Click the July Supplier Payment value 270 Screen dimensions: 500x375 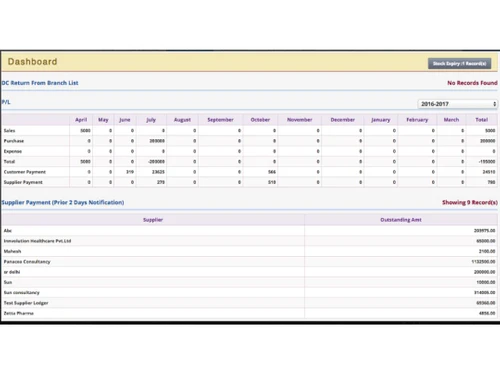161,182
